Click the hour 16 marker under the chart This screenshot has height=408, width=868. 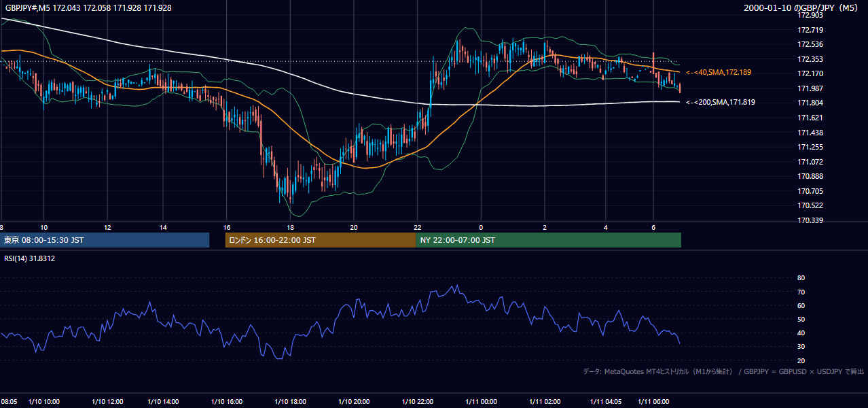click(227, 227)
